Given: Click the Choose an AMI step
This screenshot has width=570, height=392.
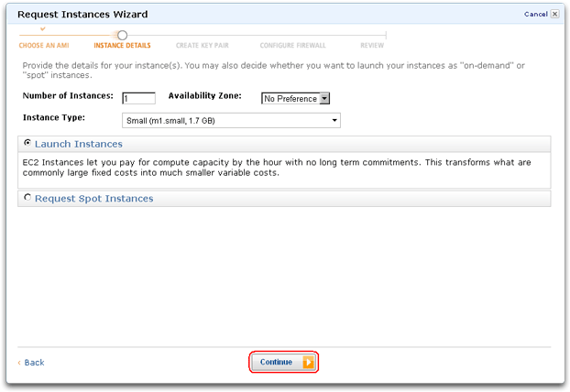Looking at the screenshot, I should (44, 46).
